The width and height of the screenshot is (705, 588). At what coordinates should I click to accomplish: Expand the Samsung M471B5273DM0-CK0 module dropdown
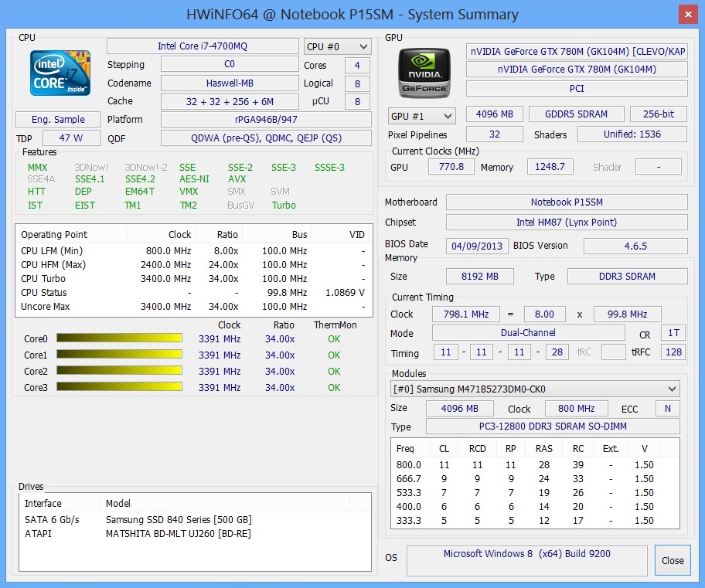tap(535, 389)
